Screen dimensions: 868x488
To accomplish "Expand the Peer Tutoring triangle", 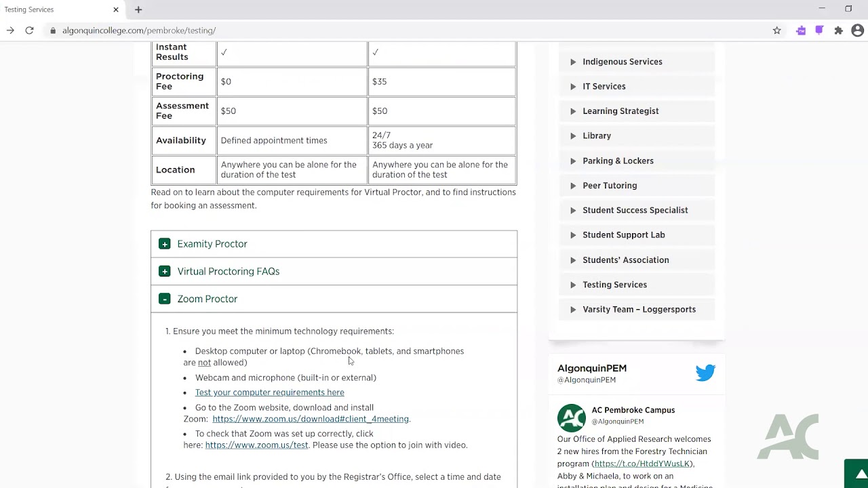I will click(573, 186).
